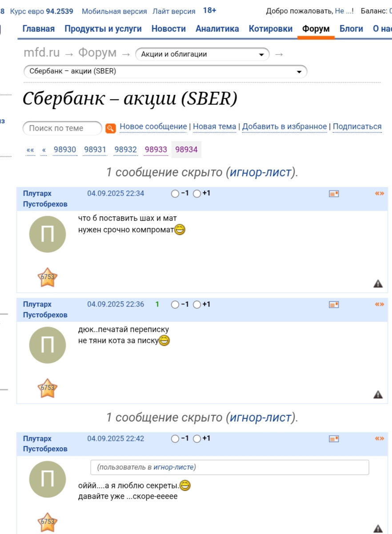Click report triangle on 22:36 post
The image size is (392, 534).
378,394
